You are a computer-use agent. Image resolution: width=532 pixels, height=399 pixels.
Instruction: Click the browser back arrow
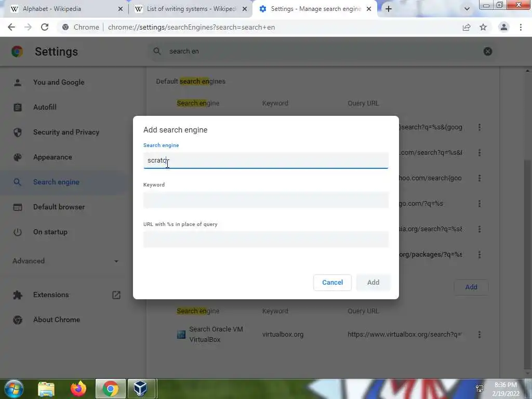[11, 27]
